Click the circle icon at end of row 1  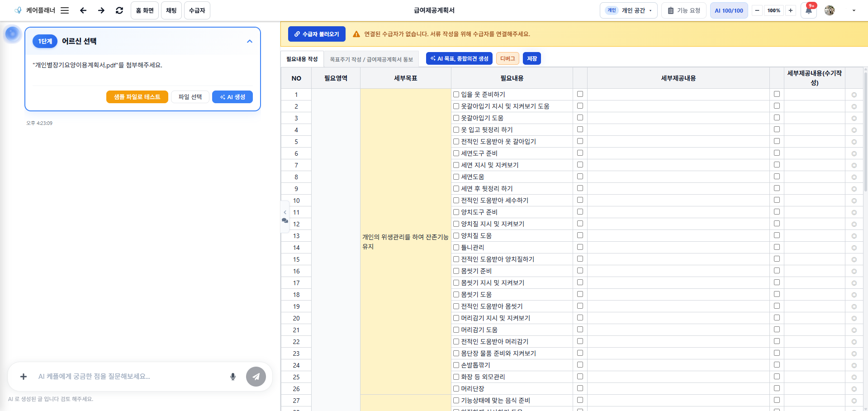(854, 95)
